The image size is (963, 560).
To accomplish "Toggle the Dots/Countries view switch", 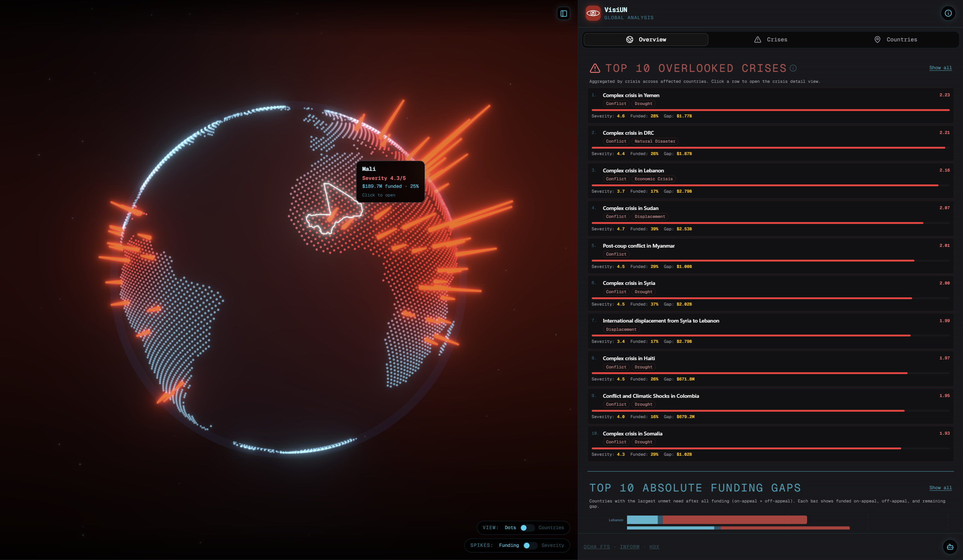I will tap(527, 528).
